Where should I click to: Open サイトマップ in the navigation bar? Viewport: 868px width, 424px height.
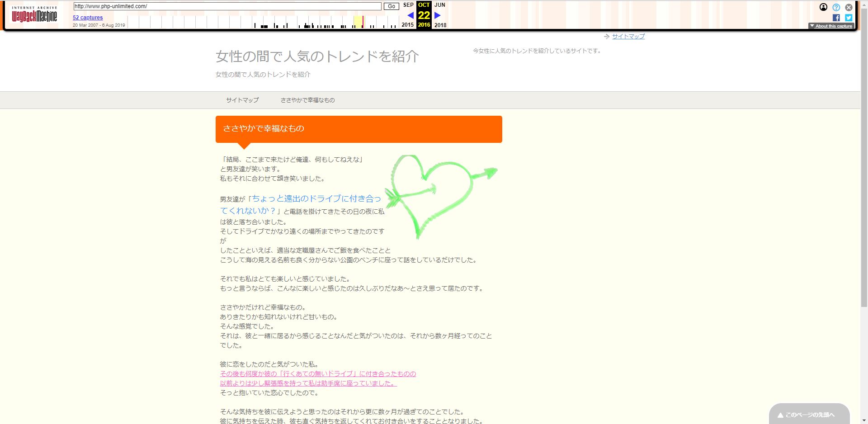click(242, 100)
